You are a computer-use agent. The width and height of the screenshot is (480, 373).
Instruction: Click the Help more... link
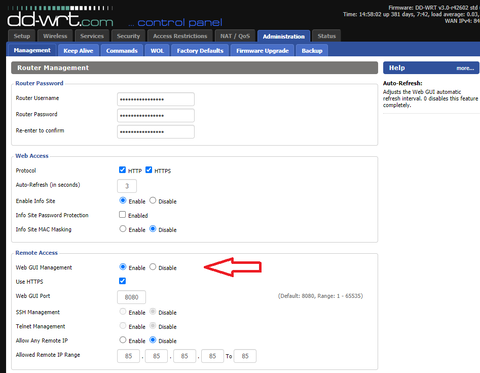click(x=465, y=68)
